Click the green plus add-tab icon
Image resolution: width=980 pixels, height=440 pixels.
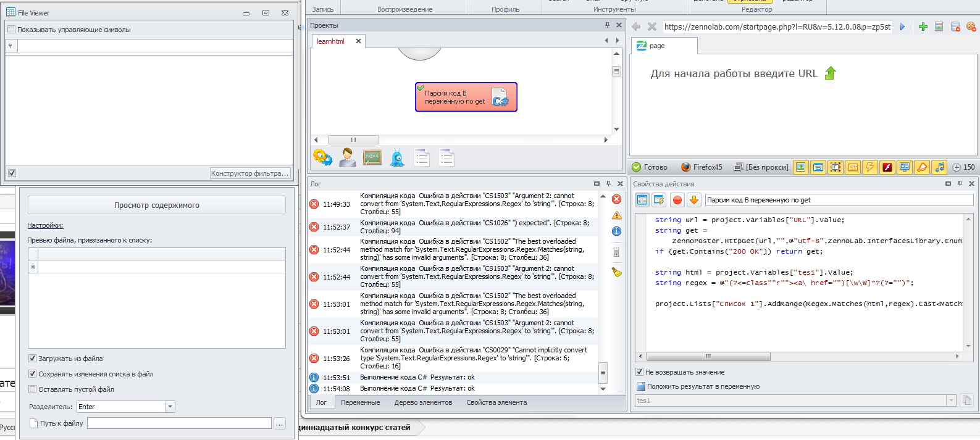click(x=923, y=27)
